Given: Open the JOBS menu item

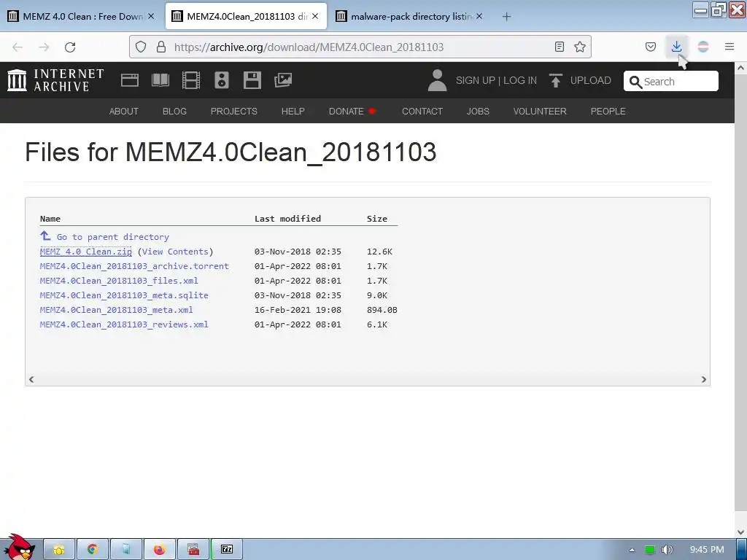Looking at the screenshot, I should pyautogui.click(x=478, y=111).
